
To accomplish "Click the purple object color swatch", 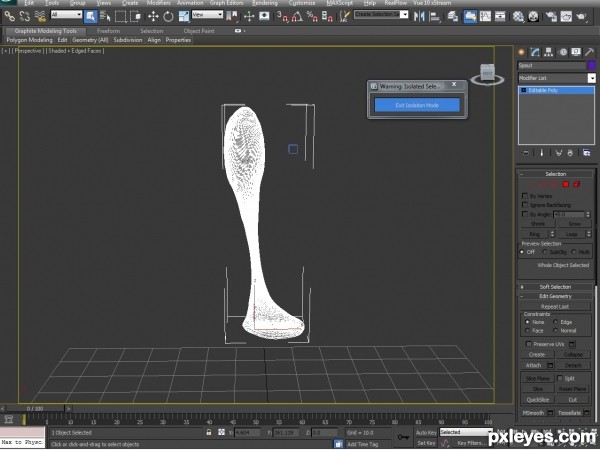I will (592, 65).
